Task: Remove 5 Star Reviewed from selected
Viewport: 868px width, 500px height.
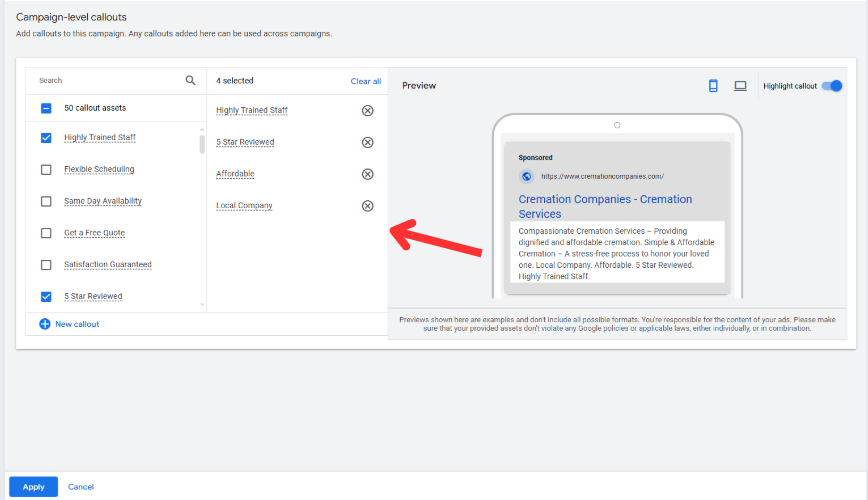Action: click(x=368, y=142)
